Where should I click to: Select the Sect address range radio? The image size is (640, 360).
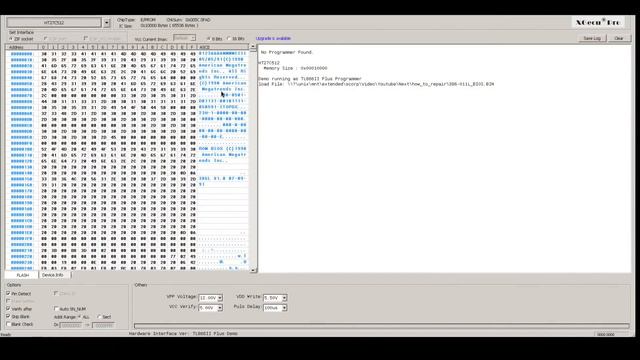coord(99,317)
